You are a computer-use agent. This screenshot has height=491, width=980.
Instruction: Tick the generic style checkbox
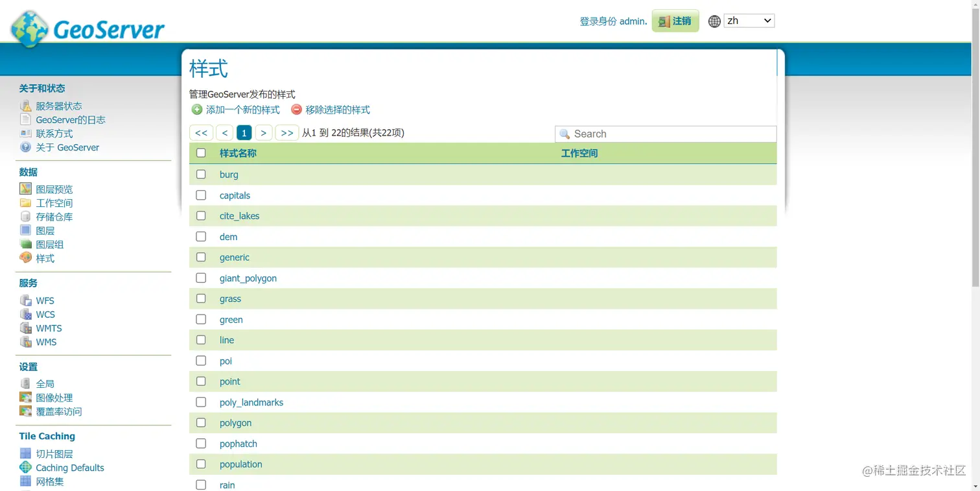(x=201, y=257)
